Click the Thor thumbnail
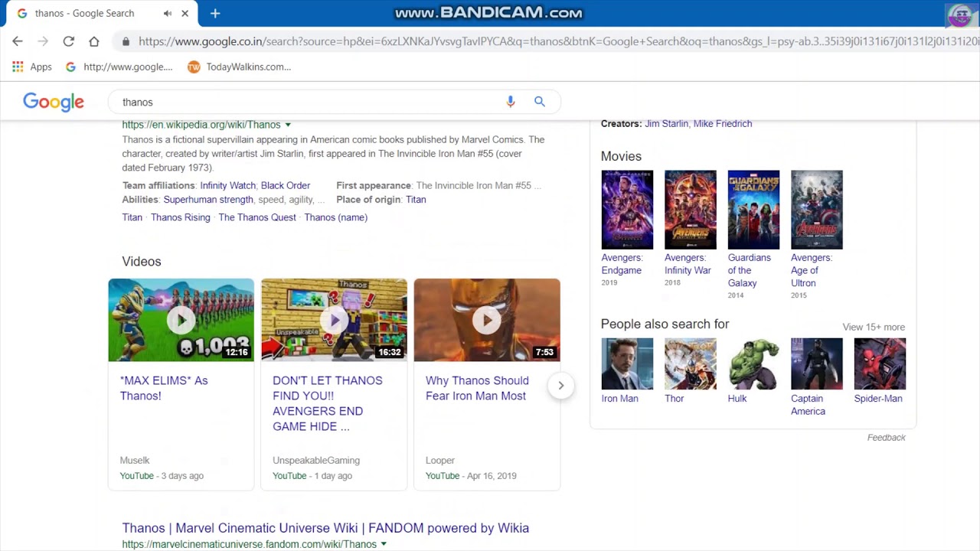This screenshot has height=551, width=980. 691,364
